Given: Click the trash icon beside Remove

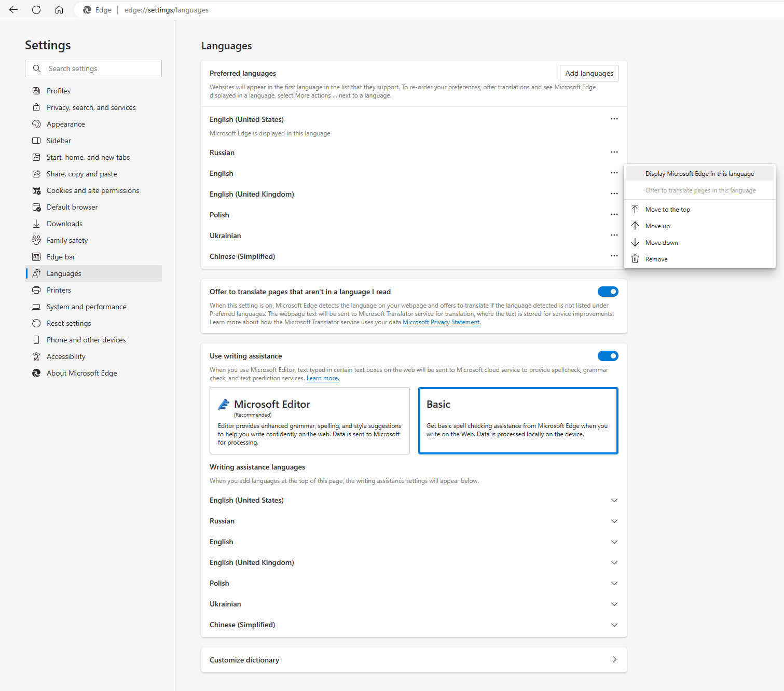Looking at the screenshot, I should 635,259.
